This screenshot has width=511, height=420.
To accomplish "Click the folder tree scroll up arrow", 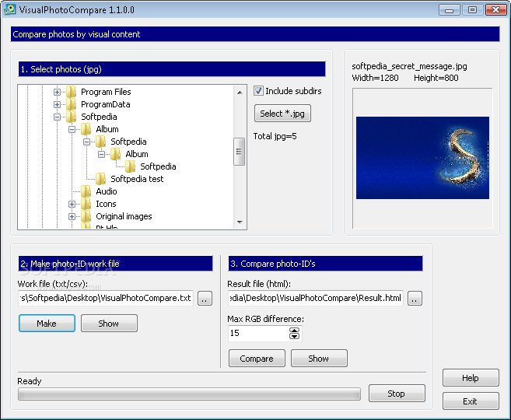I will click(240, 93).
